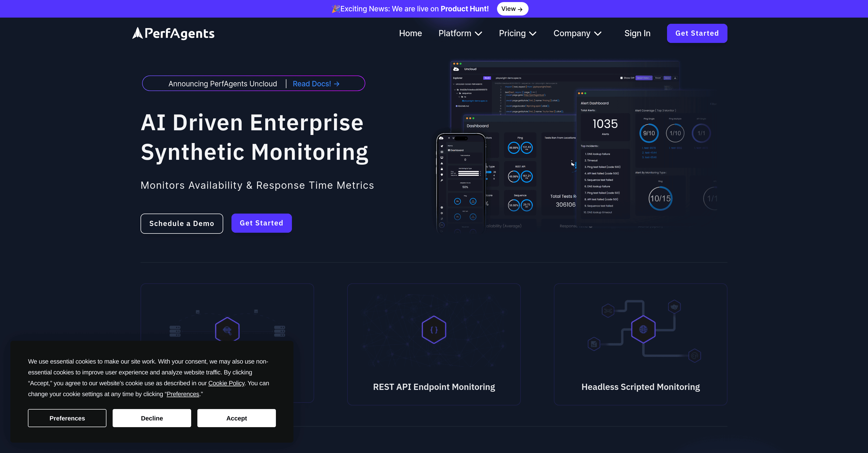Image resolution: width=868 pixels, height=453 pixels.
Task: Navigate to Home in the top menu
Action: [x=410, y=33]
